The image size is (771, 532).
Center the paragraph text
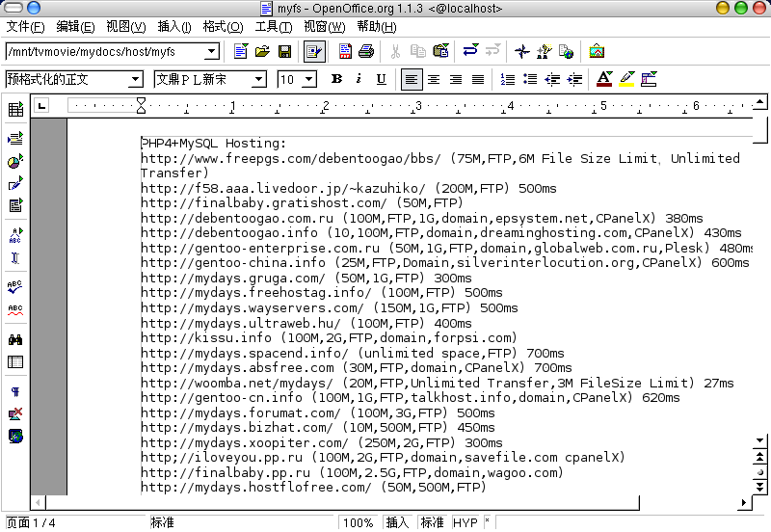(434, 79)
